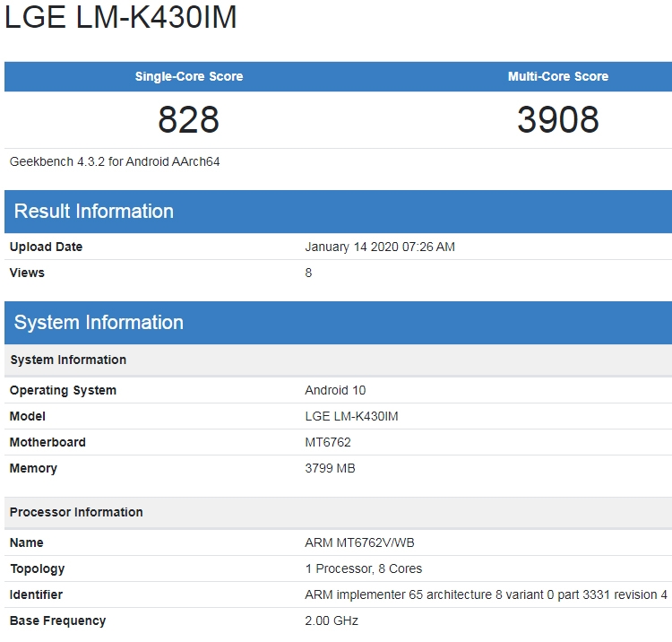Click the Views label
The image size is (672, 642).
tap(27, 273)
